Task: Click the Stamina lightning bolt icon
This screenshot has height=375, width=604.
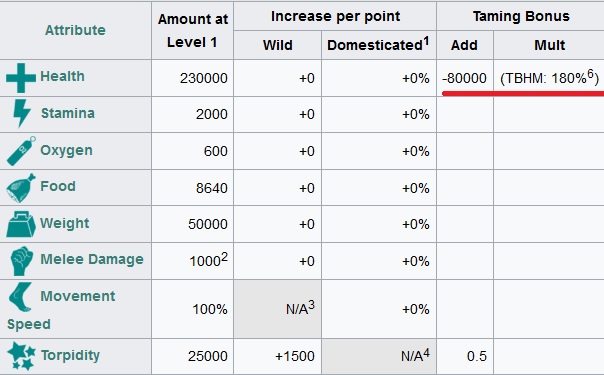Action: coord(22,114)
